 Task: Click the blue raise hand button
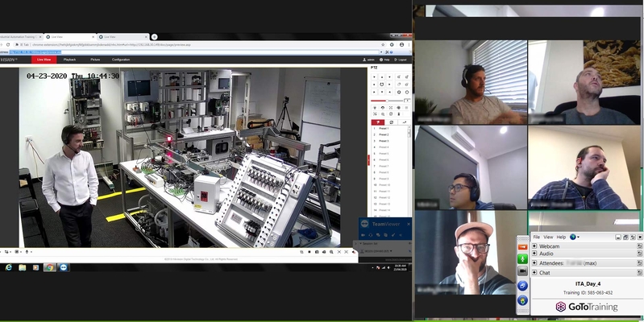[522, 301]
